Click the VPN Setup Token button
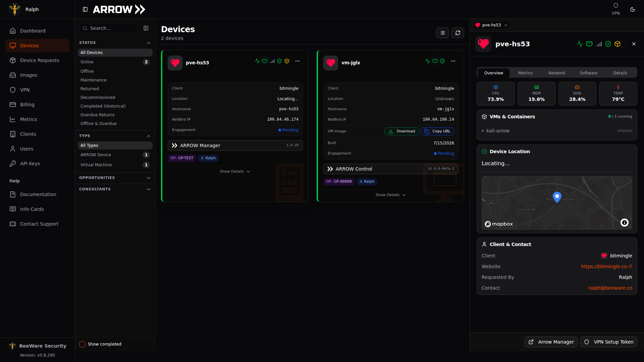644x362 pixels. click(609, 342)
